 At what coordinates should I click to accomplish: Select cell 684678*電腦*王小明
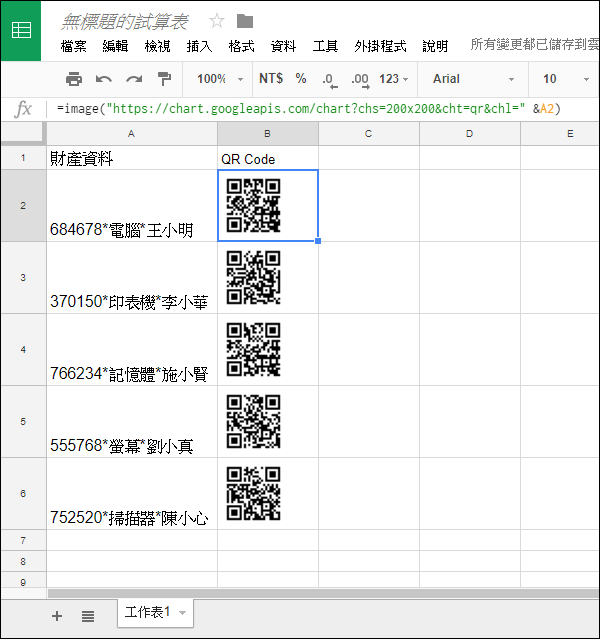[x=132, y=205]
